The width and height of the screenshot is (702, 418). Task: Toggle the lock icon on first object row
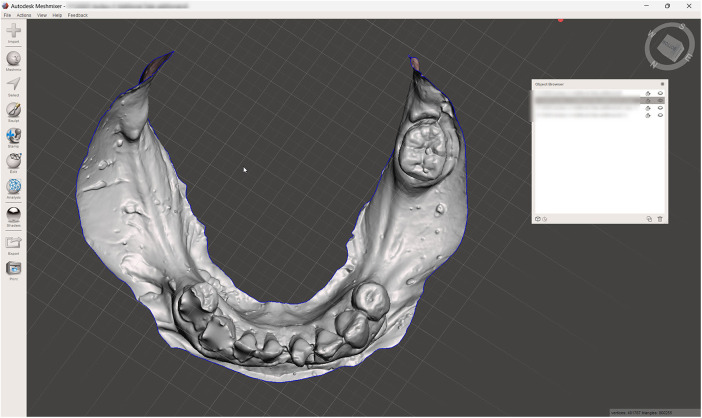(647, 93)
